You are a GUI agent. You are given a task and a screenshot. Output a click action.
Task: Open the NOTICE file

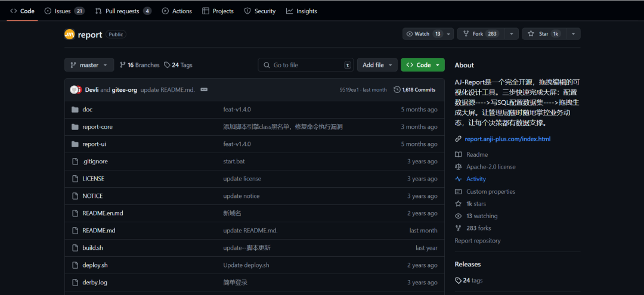point(92,195)
